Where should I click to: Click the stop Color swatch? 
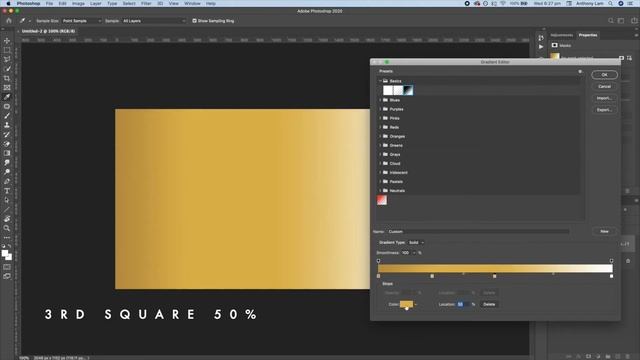[406, 304]
